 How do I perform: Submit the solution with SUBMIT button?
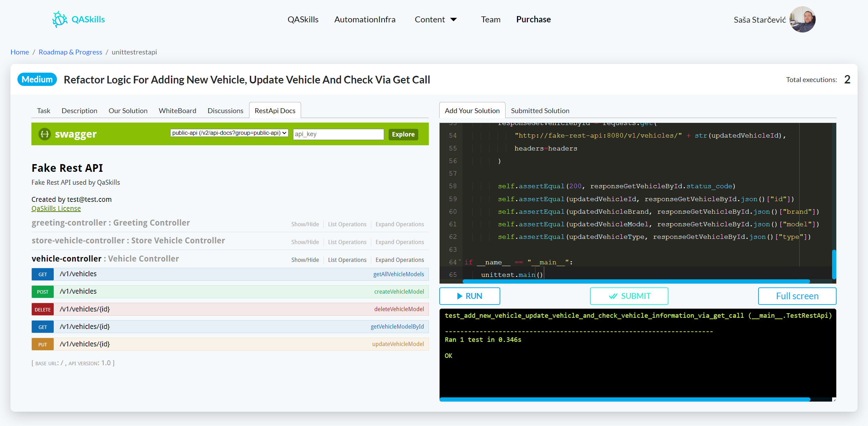(x=629, y=296)
